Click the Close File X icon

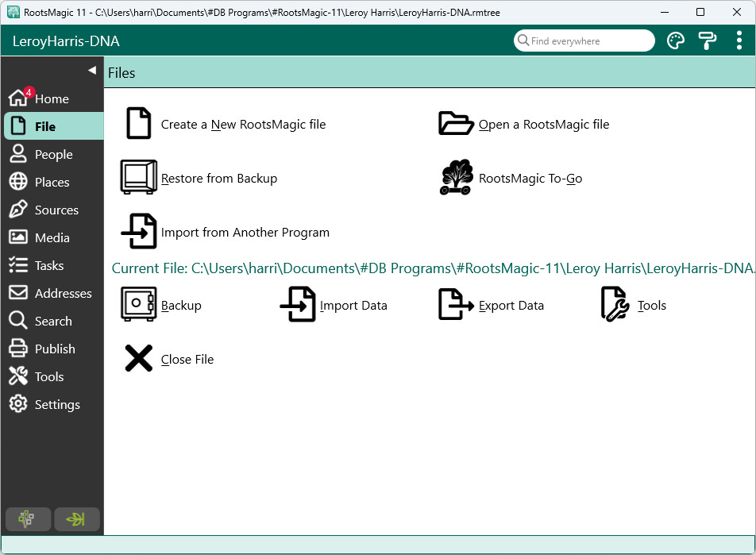(x=139, y=358)
